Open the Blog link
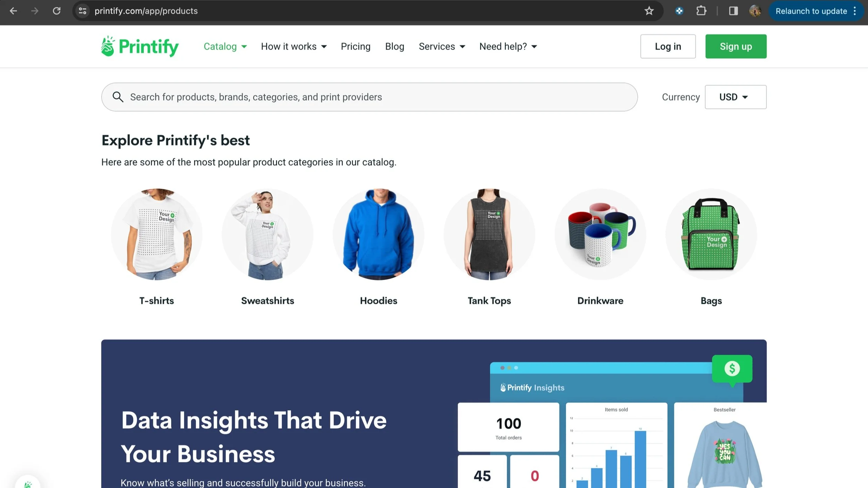The height and width of the screenshot is (488, 868). pos(394,47)
